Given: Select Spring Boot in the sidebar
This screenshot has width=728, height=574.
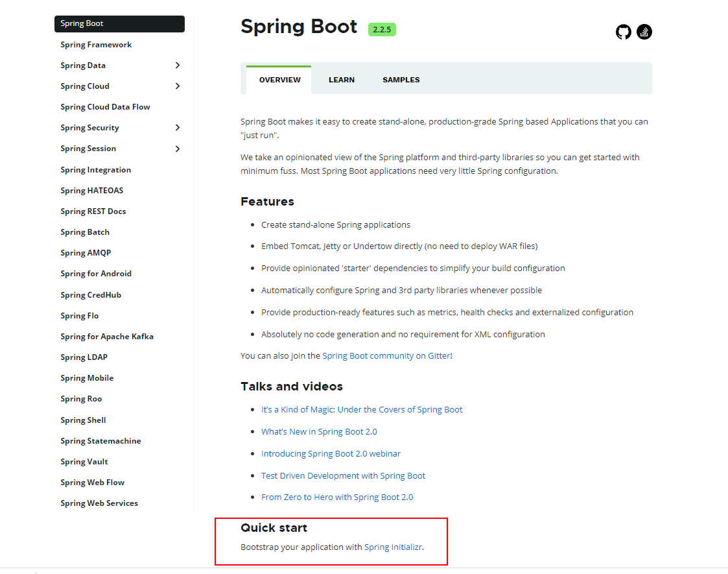Looking at the screenshot, I should coord(119,24).
